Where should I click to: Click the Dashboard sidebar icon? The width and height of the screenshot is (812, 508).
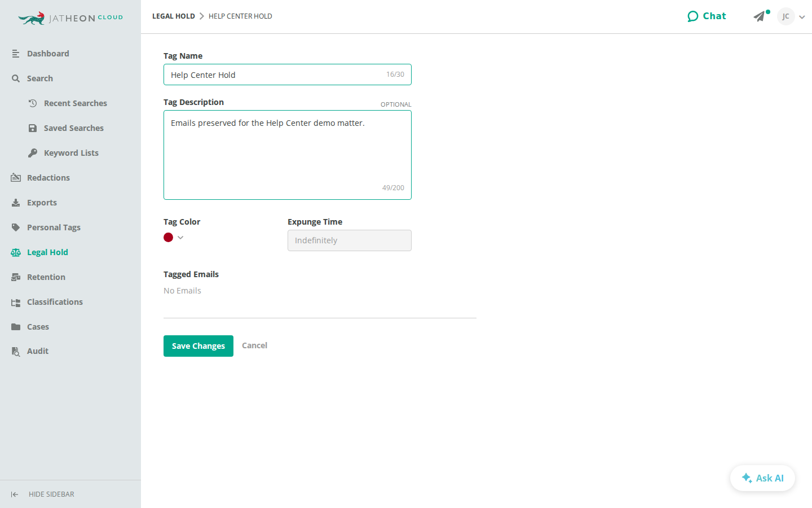[x=16, y=54]
